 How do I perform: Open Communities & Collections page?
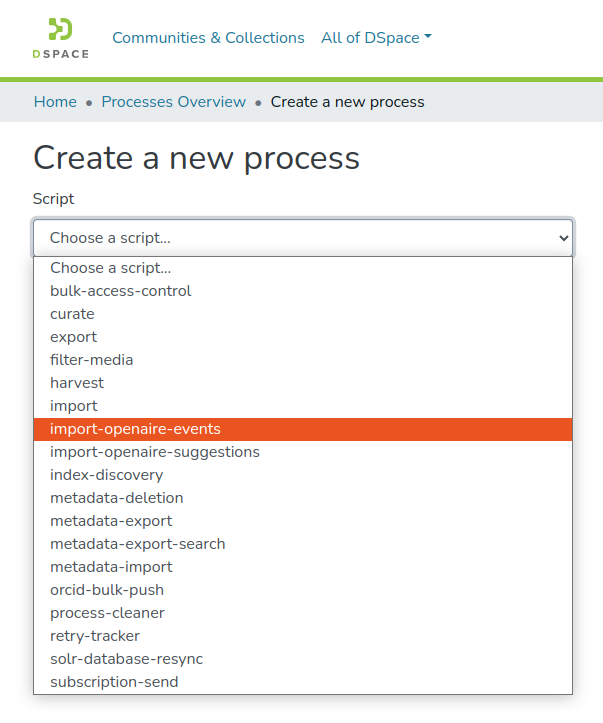point(208,38)
